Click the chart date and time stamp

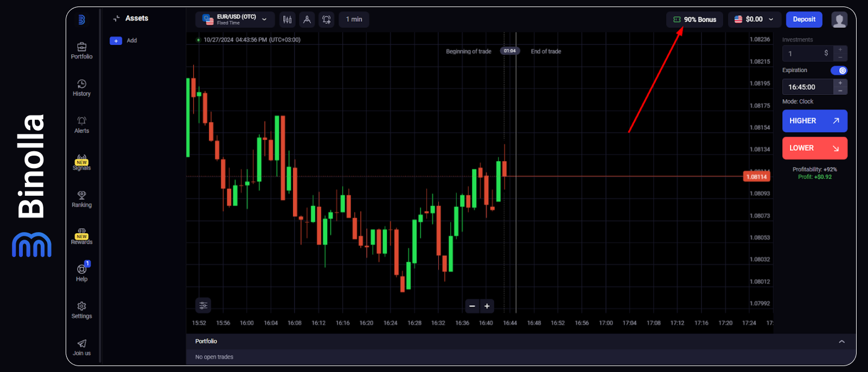pyautogui.click(x=252, y=40)
